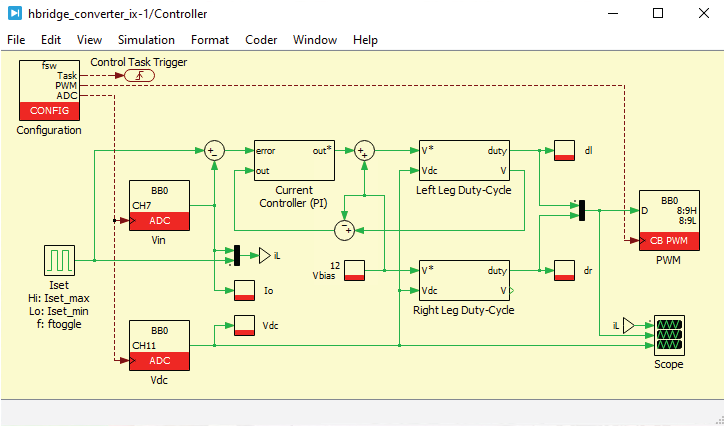
Task: Open the Scope block
Action: [669, 335]
